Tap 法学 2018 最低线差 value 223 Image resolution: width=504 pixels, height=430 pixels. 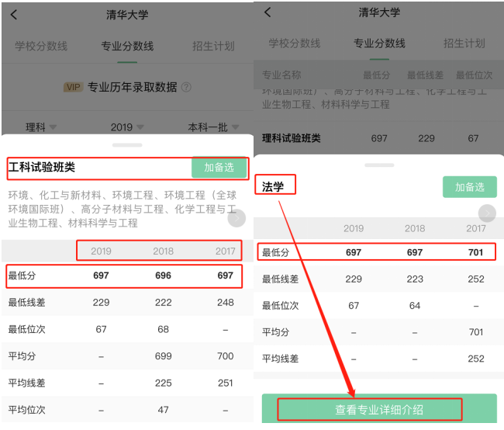[x=415, y=279]
